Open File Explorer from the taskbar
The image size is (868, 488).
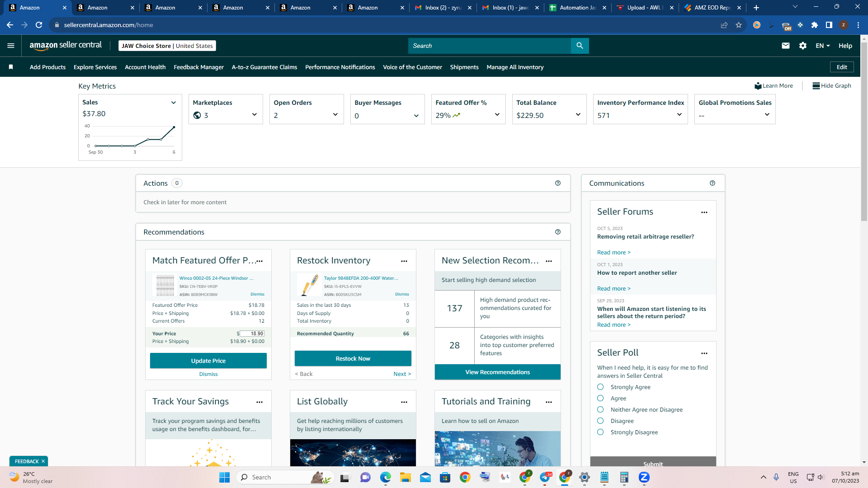[x=405, y=477]
